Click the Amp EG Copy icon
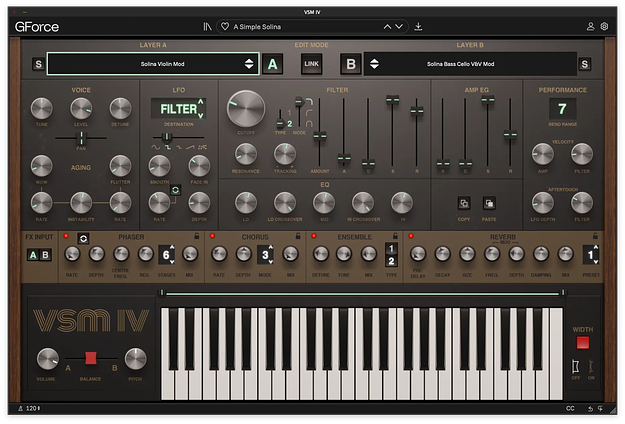 (x=464, y=203)
